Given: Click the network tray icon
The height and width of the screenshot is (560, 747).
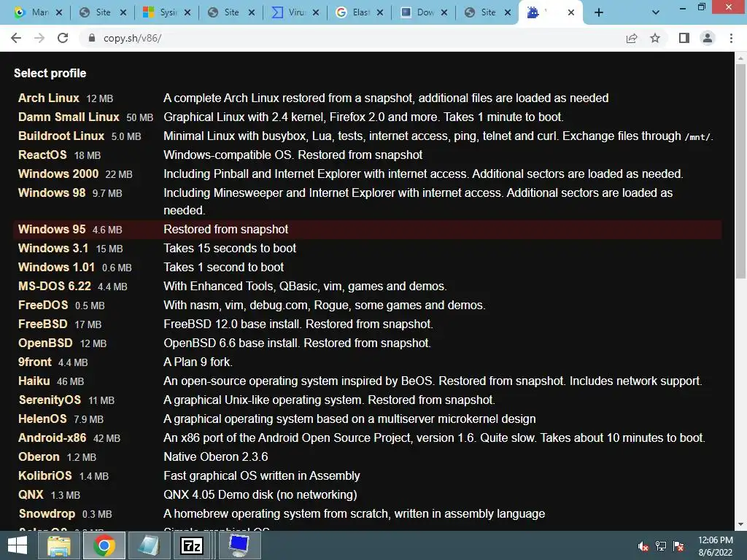Looking at the screenshot, I should click(661, 546).
